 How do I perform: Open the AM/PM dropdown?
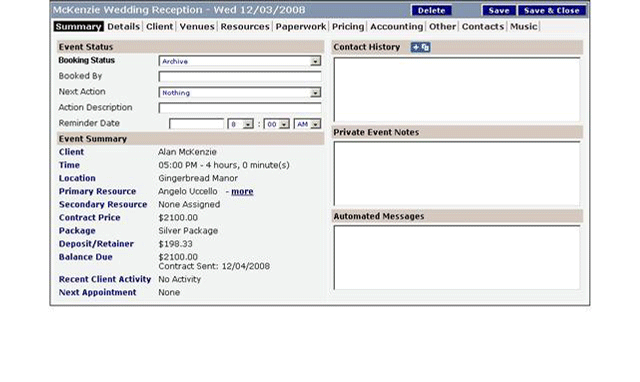307,124
